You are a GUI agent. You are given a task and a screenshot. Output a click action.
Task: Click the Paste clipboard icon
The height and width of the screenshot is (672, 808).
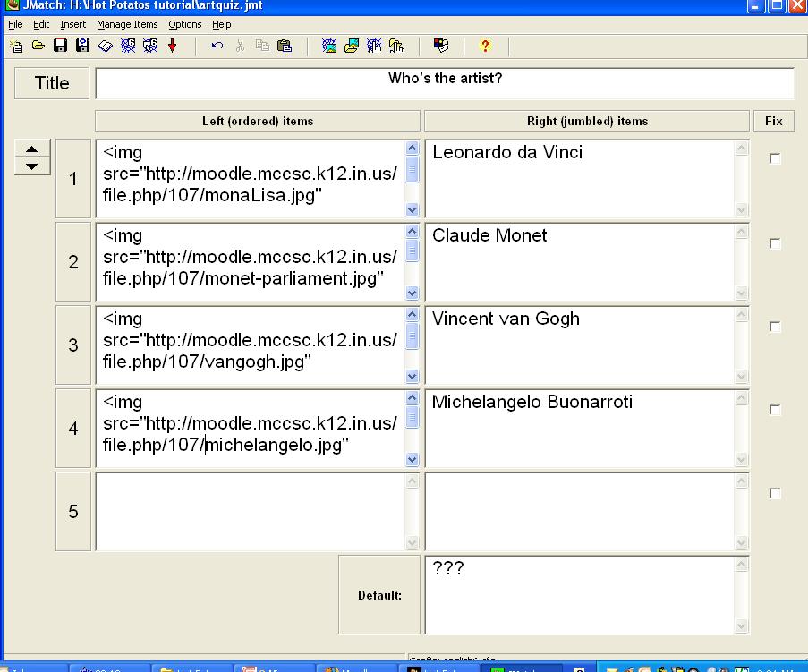285,46
